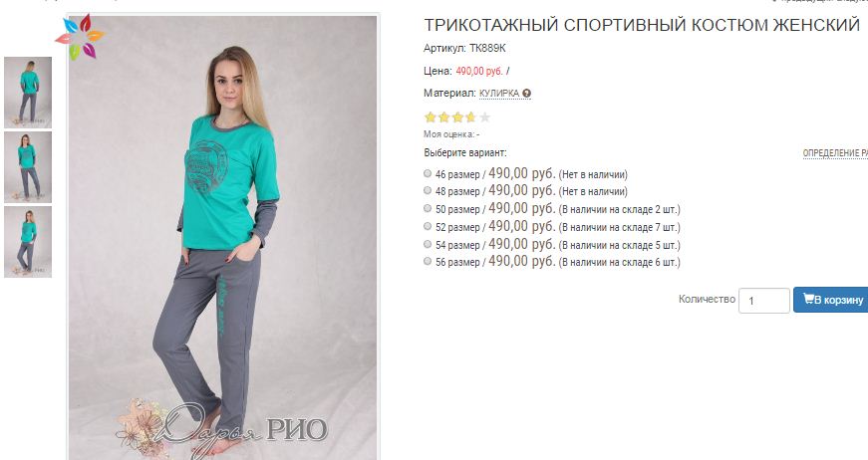View the first thumbnail showing back view

tap(28, 93)
